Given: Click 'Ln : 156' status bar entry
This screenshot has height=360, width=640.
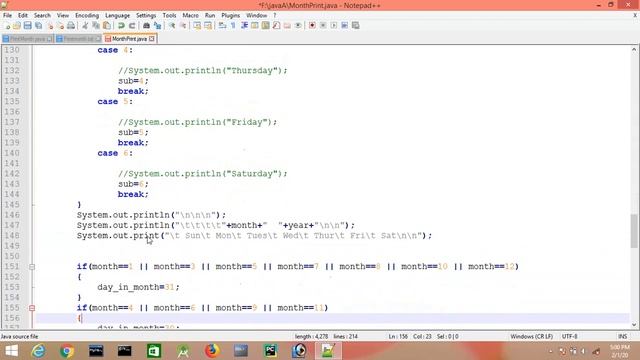Looking at the screenshot, I should (398, 336).
